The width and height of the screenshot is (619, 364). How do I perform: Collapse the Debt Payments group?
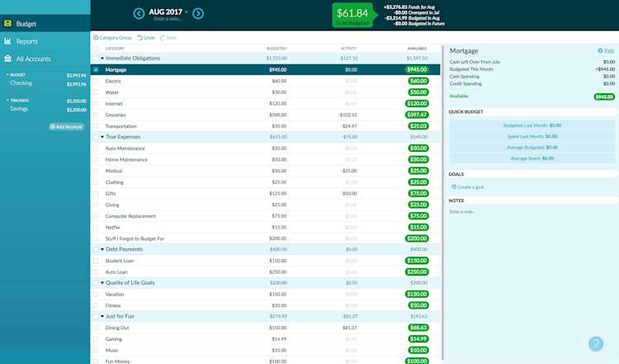pos(102,249)
